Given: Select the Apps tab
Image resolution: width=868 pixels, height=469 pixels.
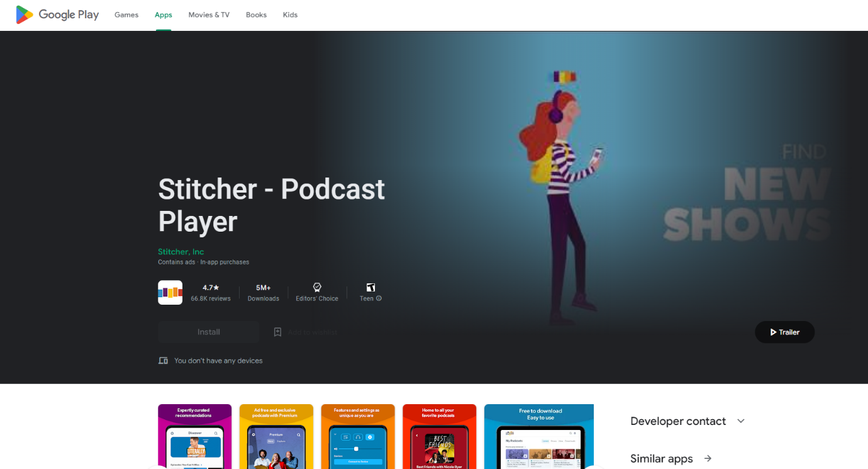Looking at the screenshot, I should tap(164, 14).
